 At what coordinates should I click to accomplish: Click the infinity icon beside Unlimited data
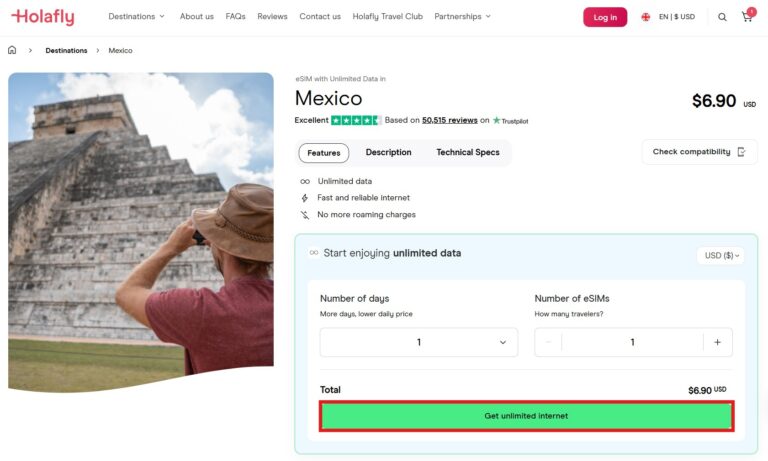click(x=305, y=181)
